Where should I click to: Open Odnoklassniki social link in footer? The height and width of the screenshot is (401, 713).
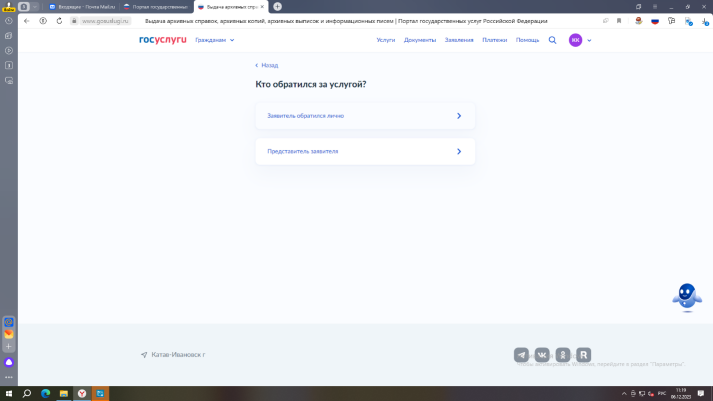[563, 354]
